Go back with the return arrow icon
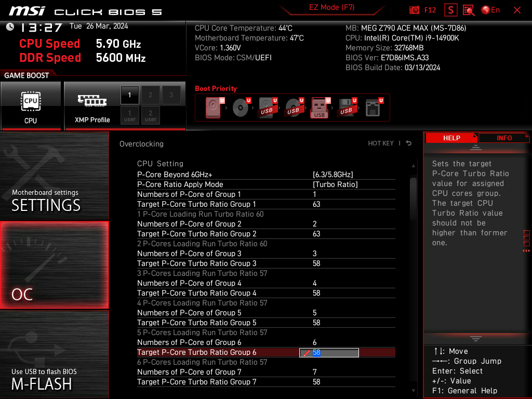532x399 pixels. (x=409, y=143)
